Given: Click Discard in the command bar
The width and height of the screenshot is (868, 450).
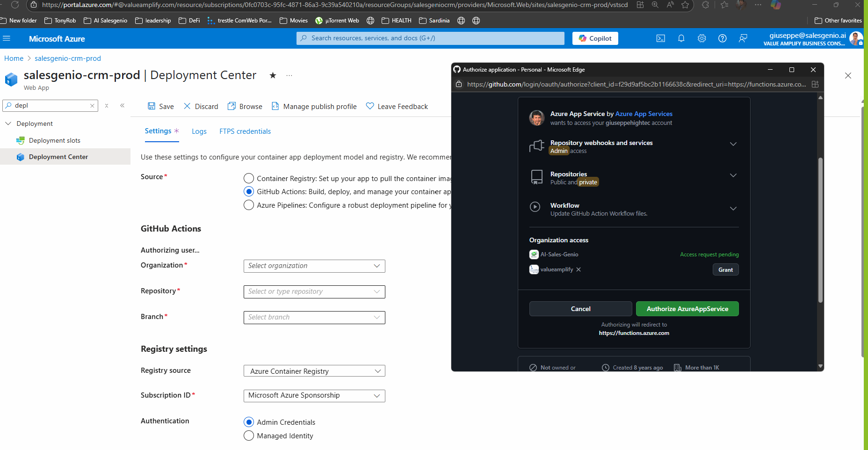Looking at the screenshot, I should (x=201, y=107).
